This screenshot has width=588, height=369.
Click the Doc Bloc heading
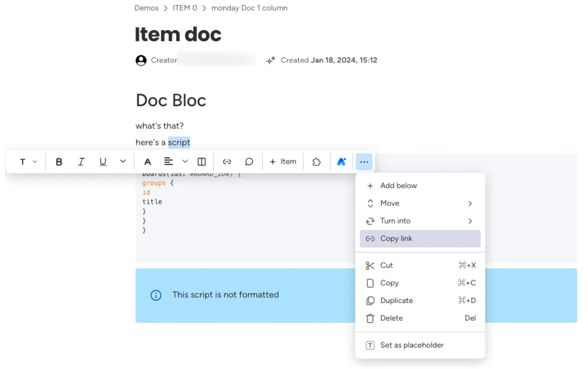[171, 100]
